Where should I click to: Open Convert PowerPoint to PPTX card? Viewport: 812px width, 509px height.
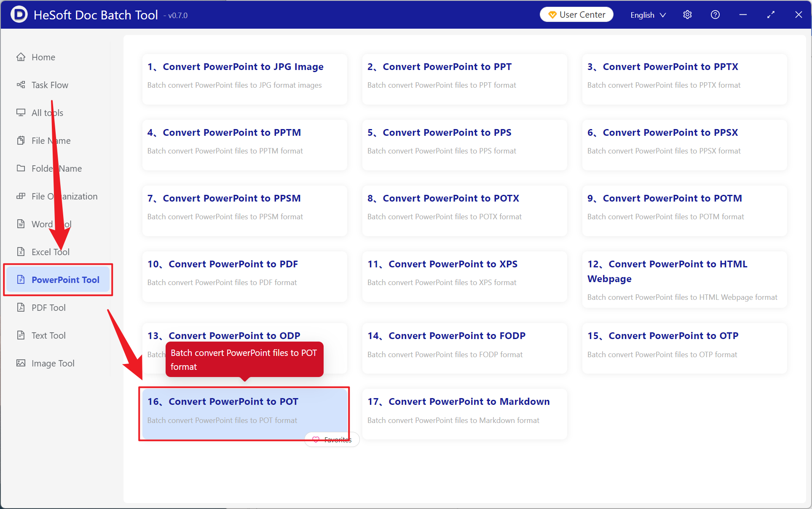pyautogui.click(x=684, y=79)
